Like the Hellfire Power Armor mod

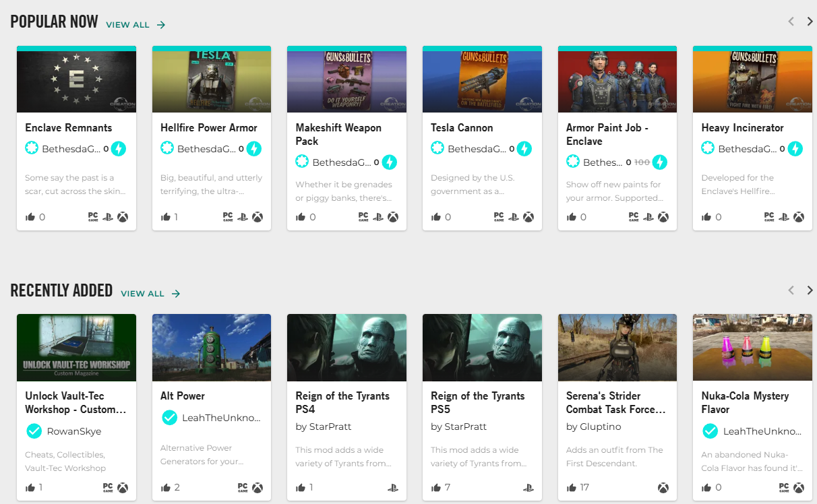pos(166,217)
